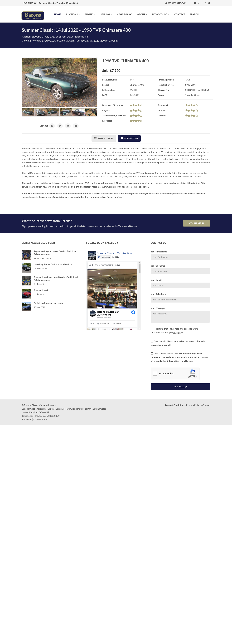Viewport: 232px width, 644px height.
Task: Tick the I'm not a robot box
Action: [155, 373]
